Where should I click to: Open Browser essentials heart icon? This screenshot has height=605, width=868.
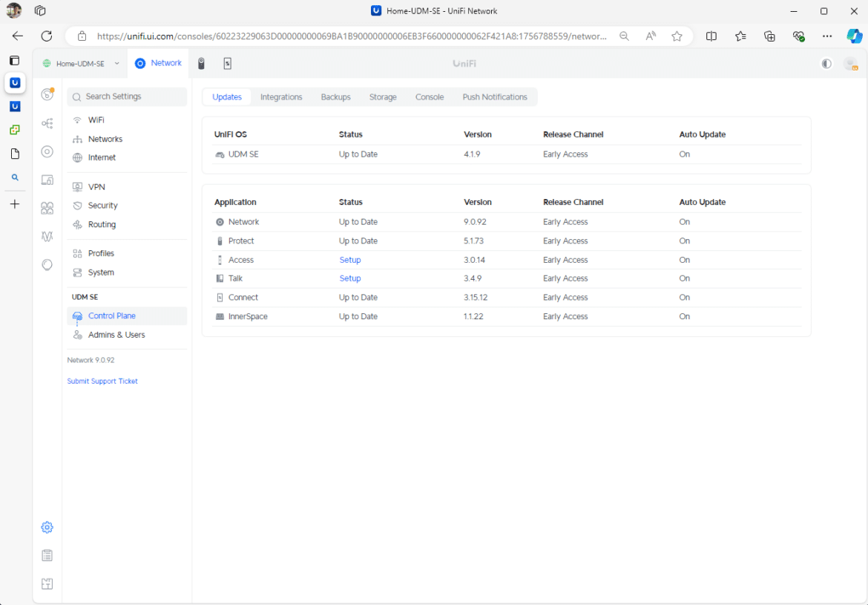click(x=798, y=36)
